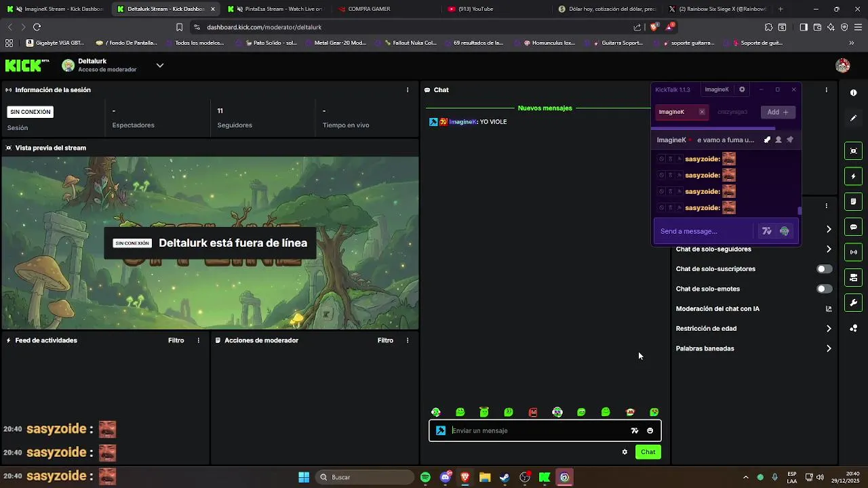The width and height of the screenshot is (868, 488).
Task: Open activity feed three-dot menu
Action: (x=199, y=340)
